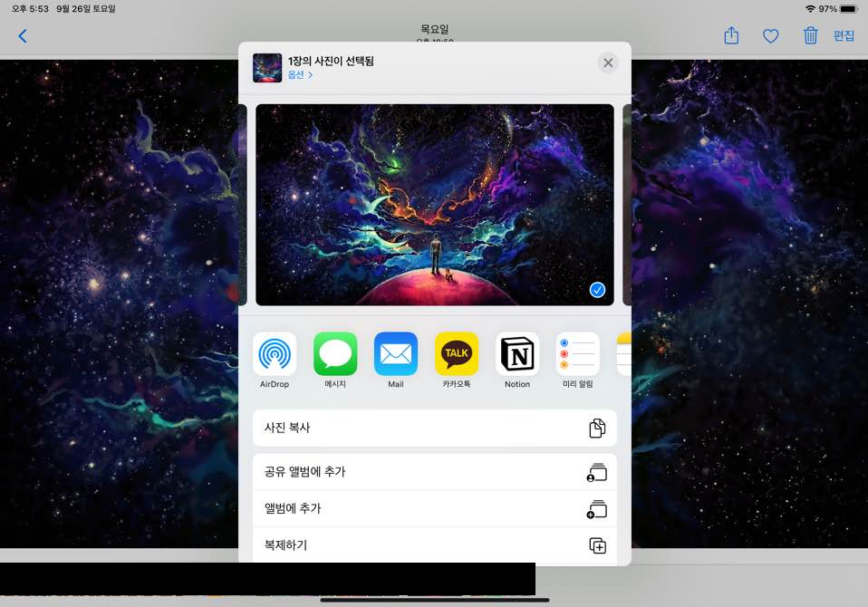Send the photo to Notion

tap(517, 354)
